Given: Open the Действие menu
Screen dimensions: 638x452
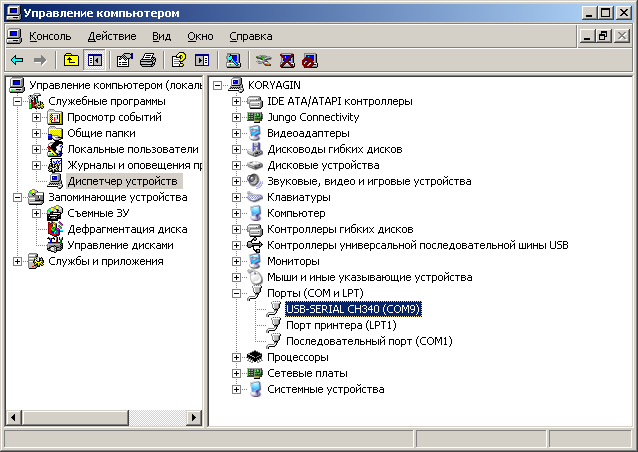Looking at the screenshot, I should (111, 36).
